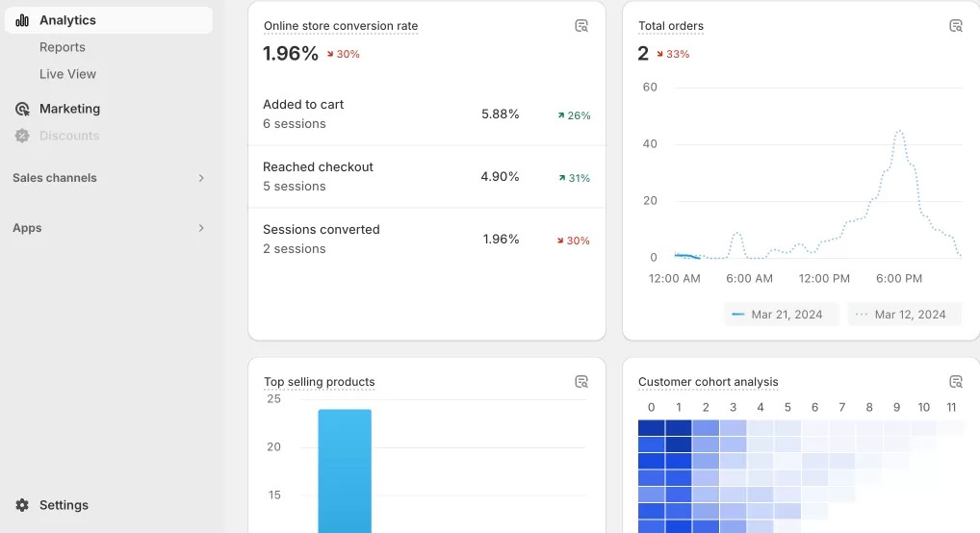Click the Marketing target icon
This screenshot has height=533, width=980.
coord(22,110)
